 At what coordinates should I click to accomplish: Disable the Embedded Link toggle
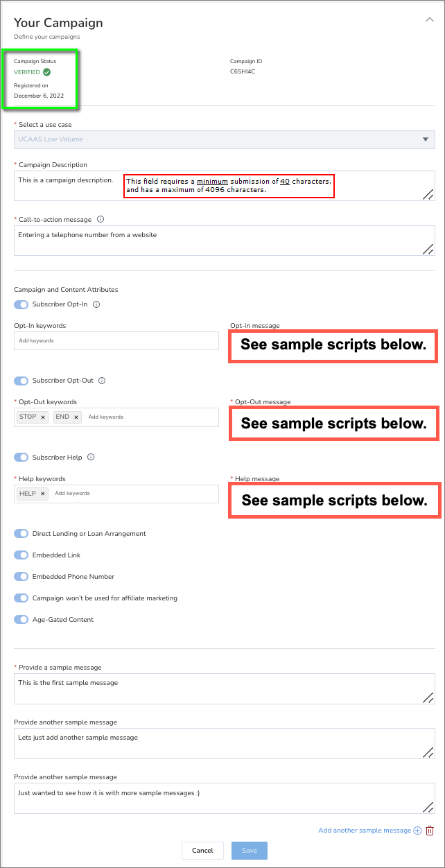pos(21,555)
